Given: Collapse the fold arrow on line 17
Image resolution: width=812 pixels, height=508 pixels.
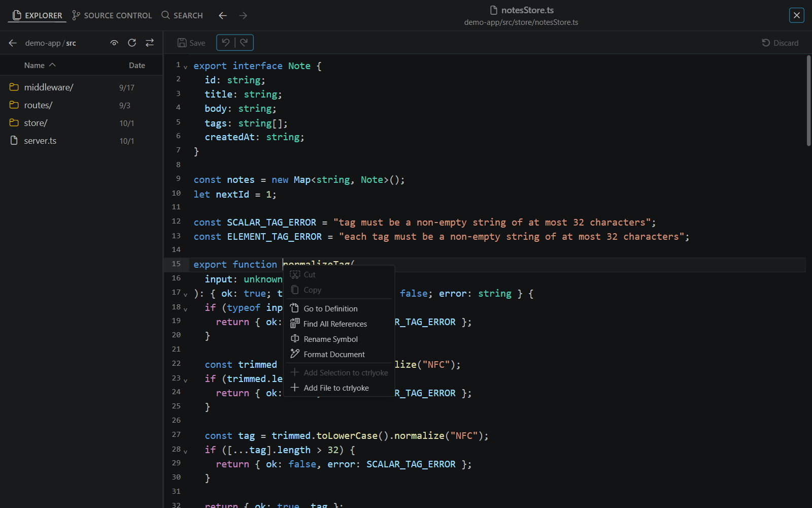Looking at the screenshot, I should click(185, 295).
